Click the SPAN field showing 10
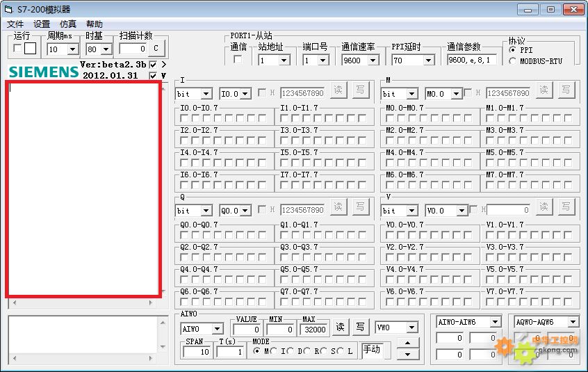The image size is (588, 372). tap(197, 352)
